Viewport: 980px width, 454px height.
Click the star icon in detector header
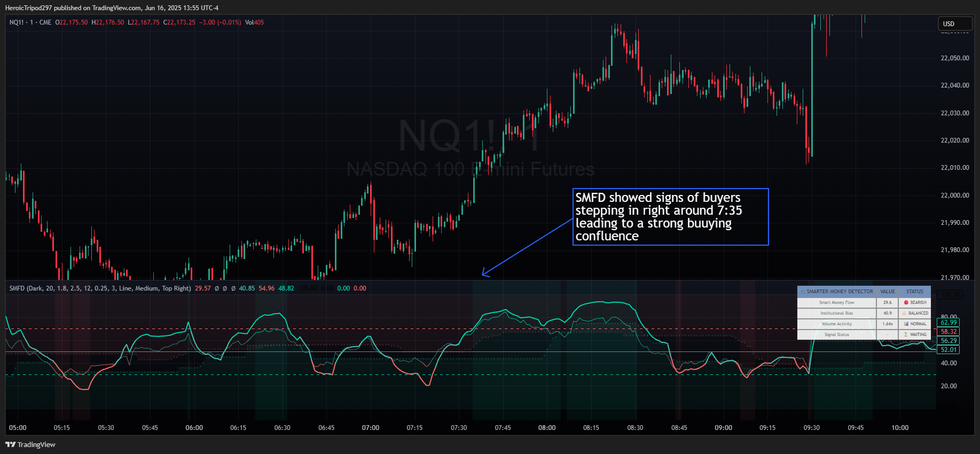803,292
